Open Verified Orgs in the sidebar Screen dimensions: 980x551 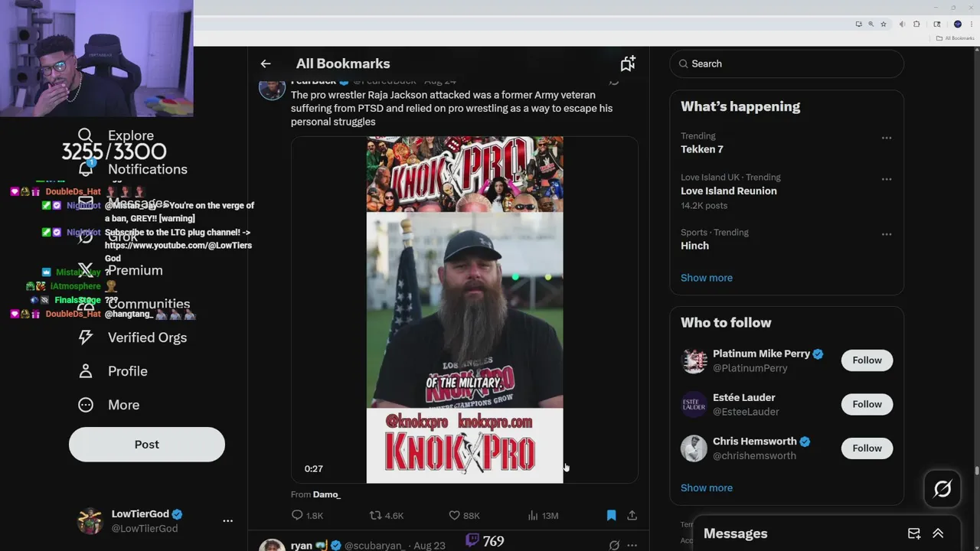[147, 337]
